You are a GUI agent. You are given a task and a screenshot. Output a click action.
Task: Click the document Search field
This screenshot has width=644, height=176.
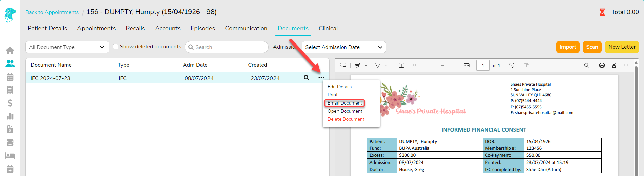pyautogui.click(x=226, y=47)
